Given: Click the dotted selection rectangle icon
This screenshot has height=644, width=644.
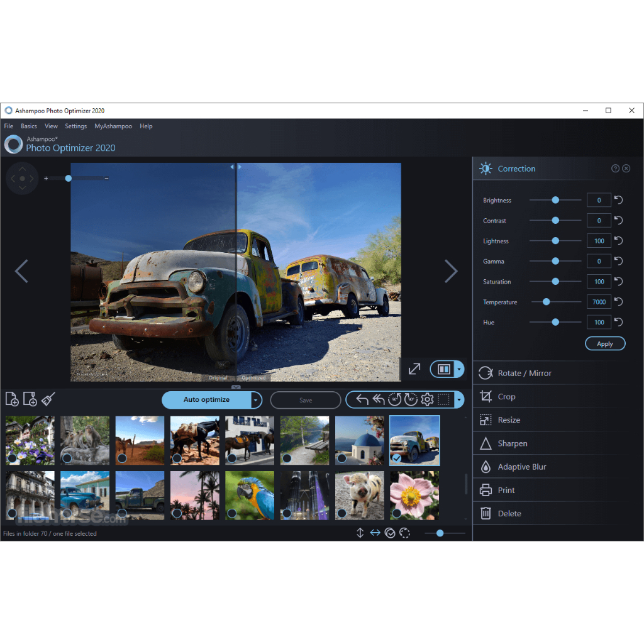Looking at the screenshot, I should [443, 399].
